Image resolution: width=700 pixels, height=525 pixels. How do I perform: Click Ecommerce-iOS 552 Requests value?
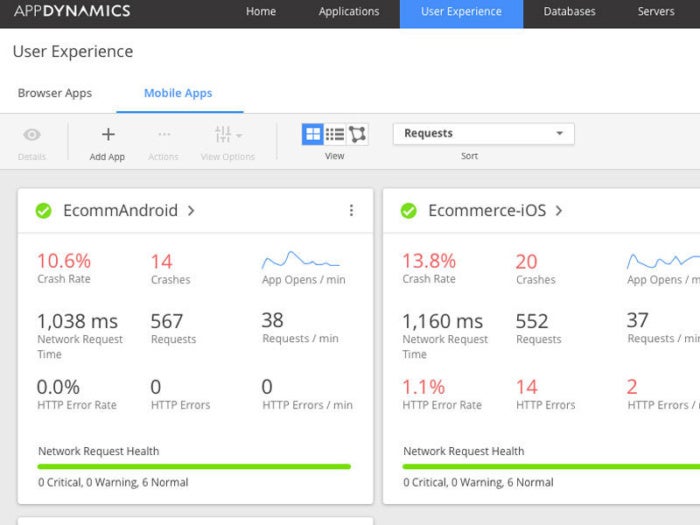tap(532, 321)
